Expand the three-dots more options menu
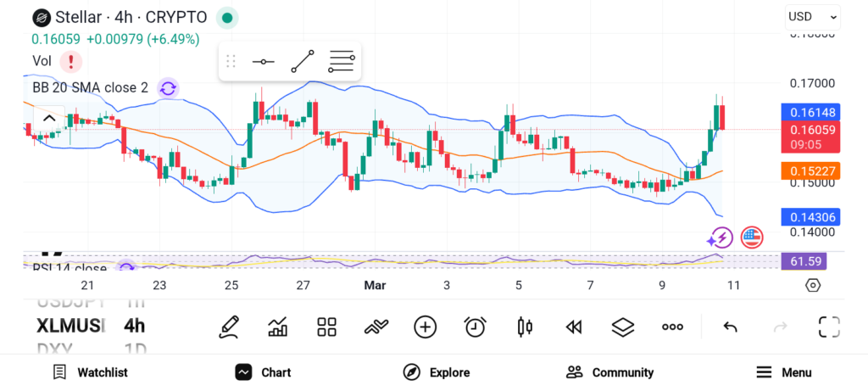 click(673, 327)
